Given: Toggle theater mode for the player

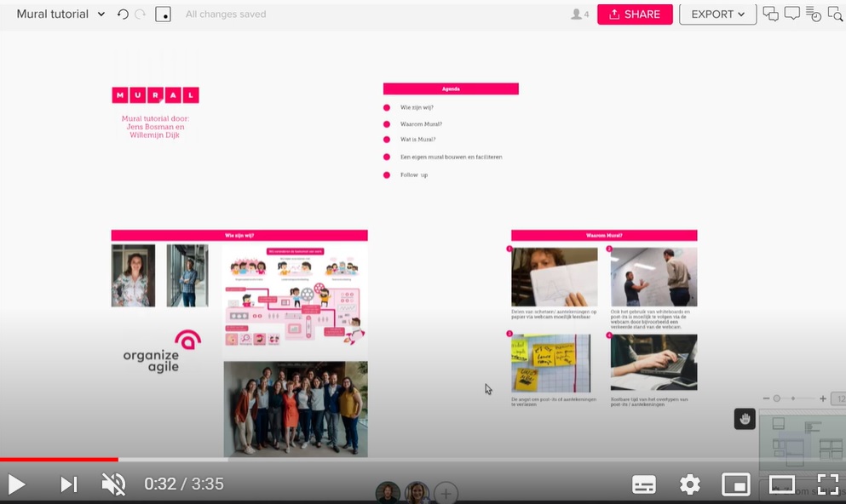Looking at the screenshot, I should click(781, 484).
